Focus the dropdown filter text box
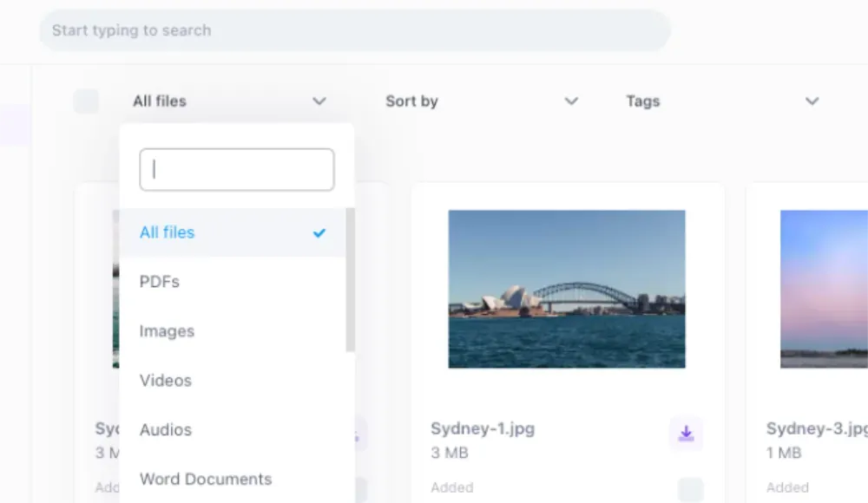 [237, 169]
